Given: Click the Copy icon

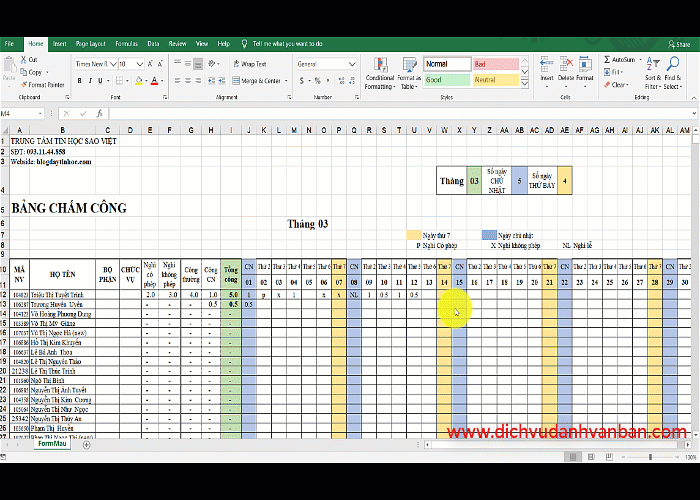Looking at the screenshot, I should (24, 72).
